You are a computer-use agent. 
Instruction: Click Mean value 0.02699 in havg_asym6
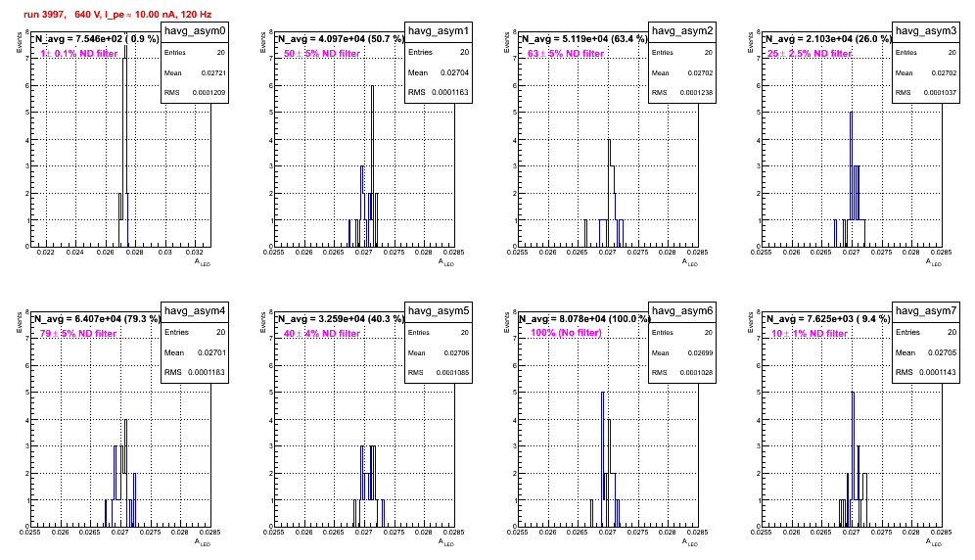700,352
